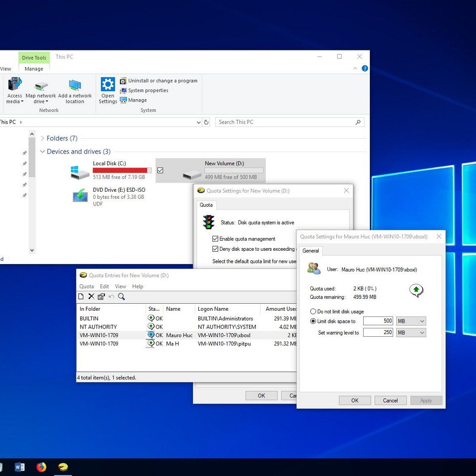Open unit dropdown for warning level
The height and width of the screenshot is (476, 476).
click(411, 333)
